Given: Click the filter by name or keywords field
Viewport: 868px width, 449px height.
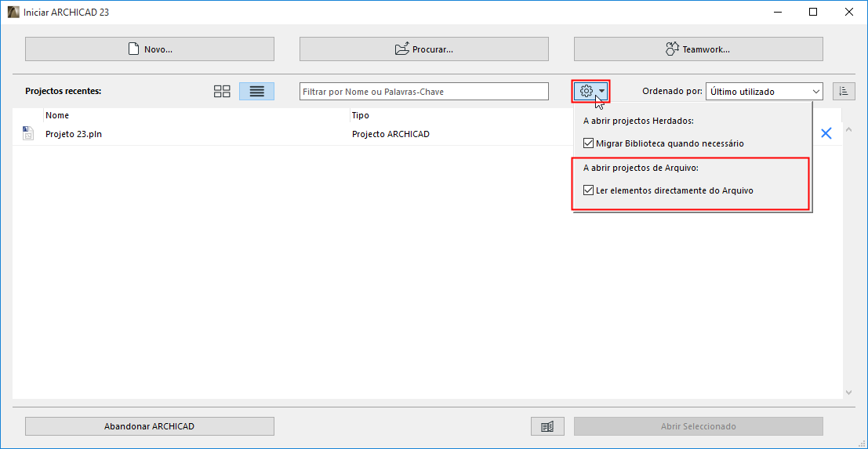Looking at the screenshot, I should (424, 91).
